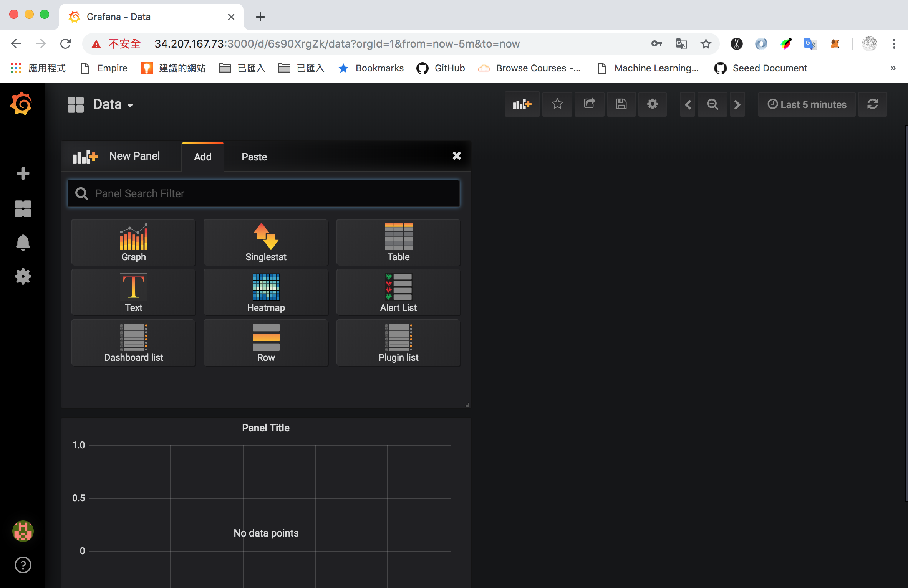Open dashboard settings gear
Image resolution: width=908 pixels, height=588 pixels.
click(x=653, y=104)
